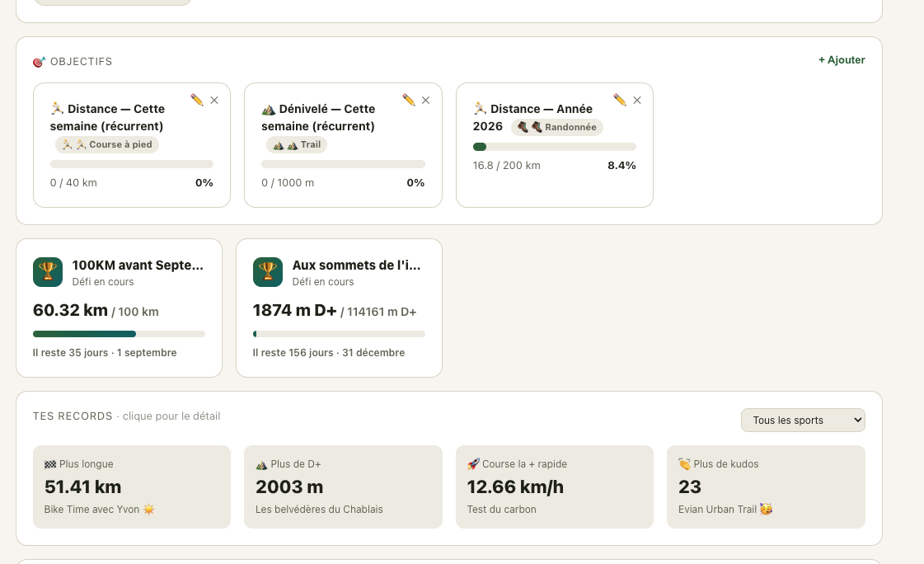Open the Plus de D+ 2003 m record
This screenshot has height=564, width=924.
click(x=343, y=486)
